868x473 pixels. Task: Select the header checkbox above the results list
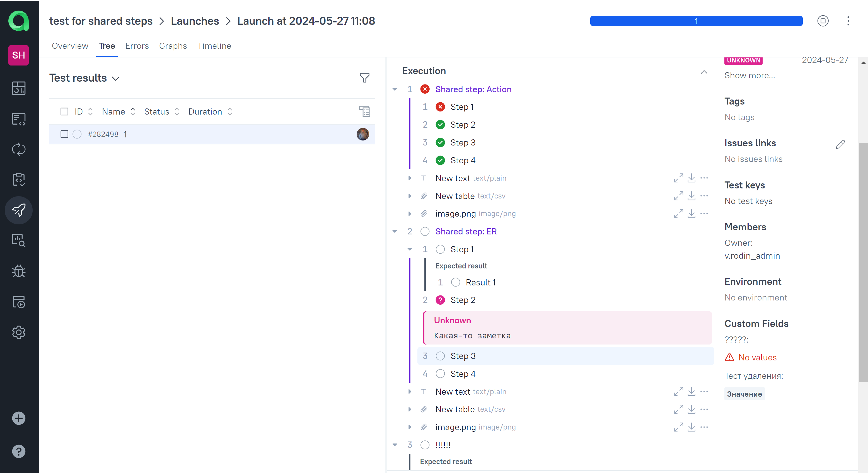point(64,111)
